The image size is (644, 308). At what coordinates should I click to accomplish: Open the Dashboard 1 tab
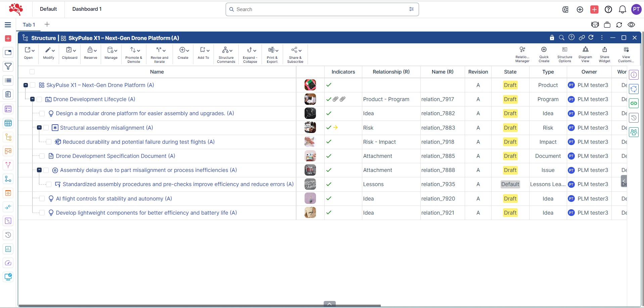87,9
